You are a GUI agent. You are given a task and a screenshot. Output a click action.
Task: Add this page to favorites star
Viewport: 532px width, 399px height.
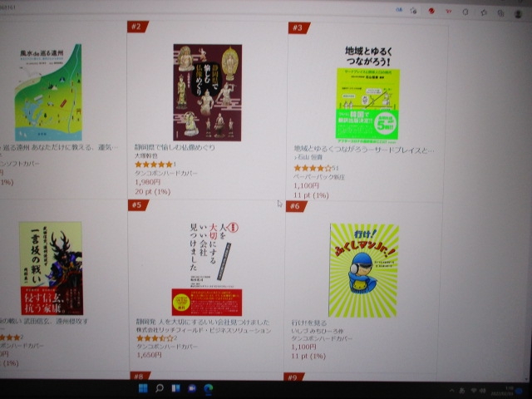pos(413,11)
